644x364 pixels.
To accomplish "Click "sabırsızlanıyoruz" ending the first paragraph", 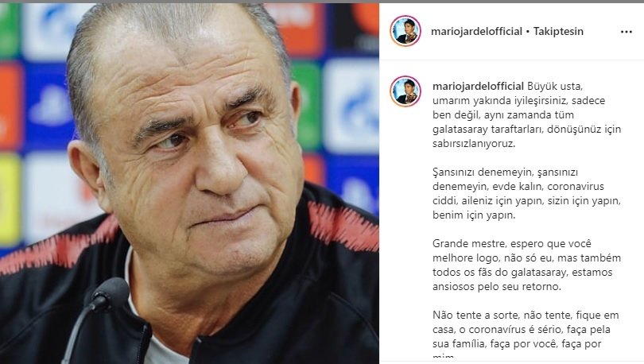I will point(474,144).
